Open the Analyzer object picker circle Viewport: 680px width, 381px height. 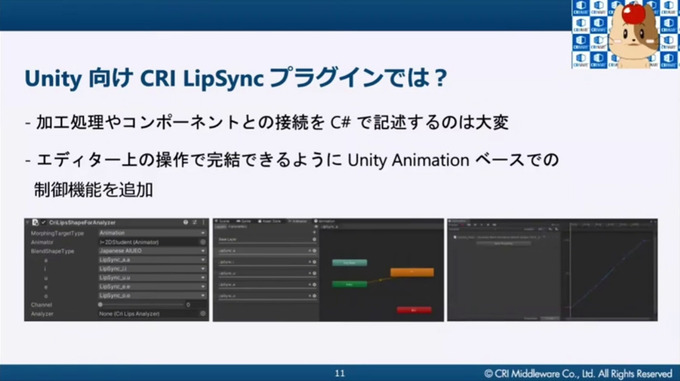point(203,314)
